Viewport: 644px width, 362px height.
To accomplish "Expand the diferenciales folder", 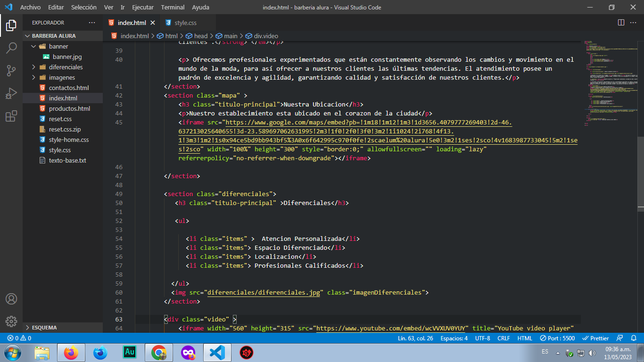I will pos(63,67).
